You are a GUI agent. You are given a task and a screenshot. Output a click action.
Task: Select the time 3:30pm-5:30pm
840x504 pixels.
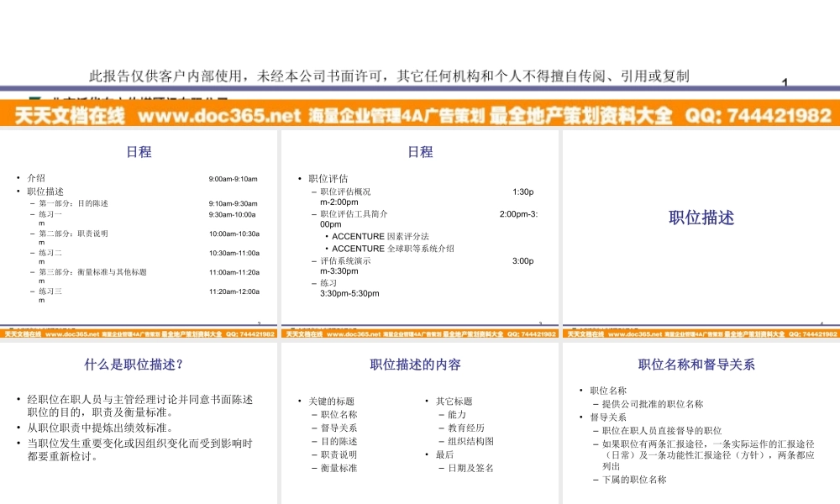(349, 293)
